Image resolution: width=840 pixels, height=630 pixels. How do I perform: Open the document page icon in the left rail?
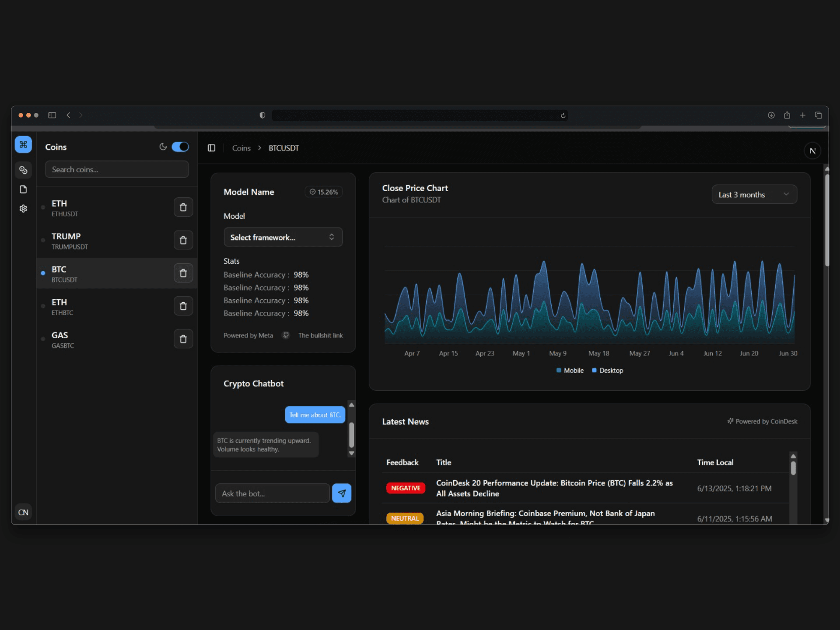tap(23, 189)
